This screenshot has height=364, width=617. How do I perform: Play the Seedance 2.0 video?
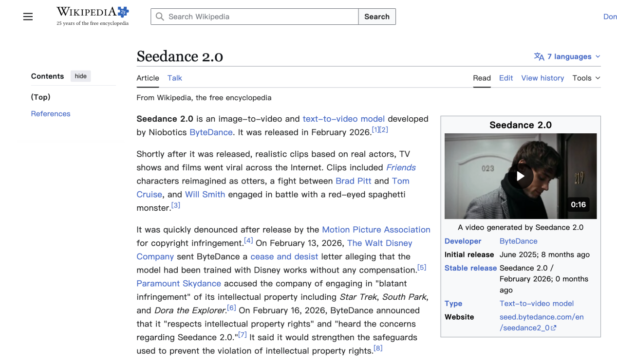click(x=520, y=176)
